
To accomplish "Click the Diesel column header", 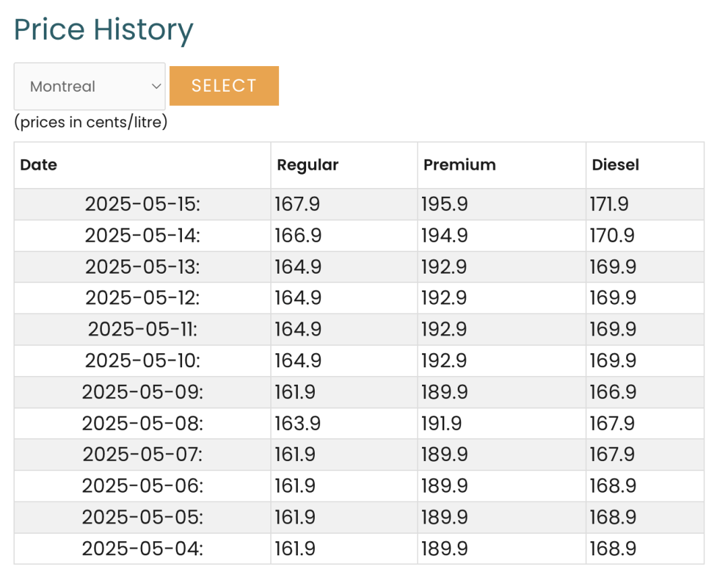I will 615,164.
